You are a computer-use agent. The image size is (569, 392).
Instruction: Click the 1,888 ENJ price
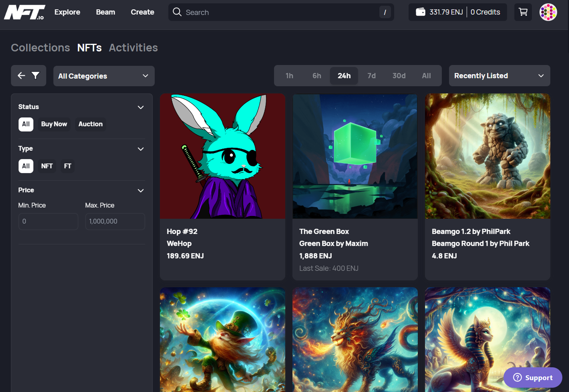click(316, 256)
